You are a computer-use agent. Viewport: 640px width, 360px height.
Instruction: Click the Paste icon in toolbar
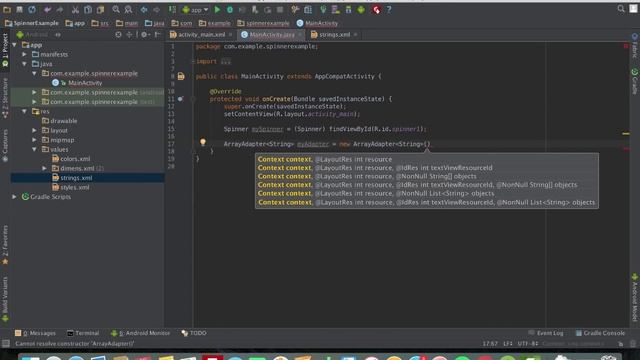tap(100, 9)
